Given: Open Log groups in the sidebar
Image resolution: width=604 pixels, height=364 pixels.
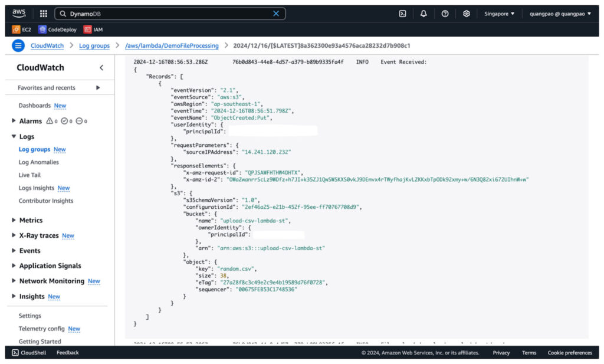Looking at the screenshot, I should 34,149.
